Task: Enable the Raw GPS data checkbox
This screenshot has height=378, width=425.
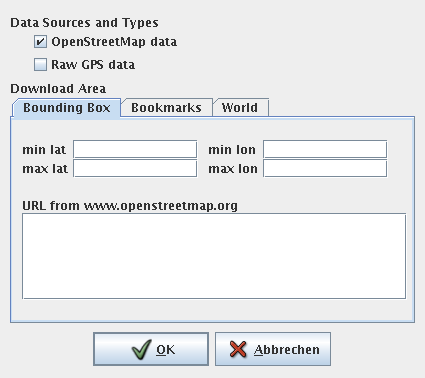Action: (x=40, y=64)
